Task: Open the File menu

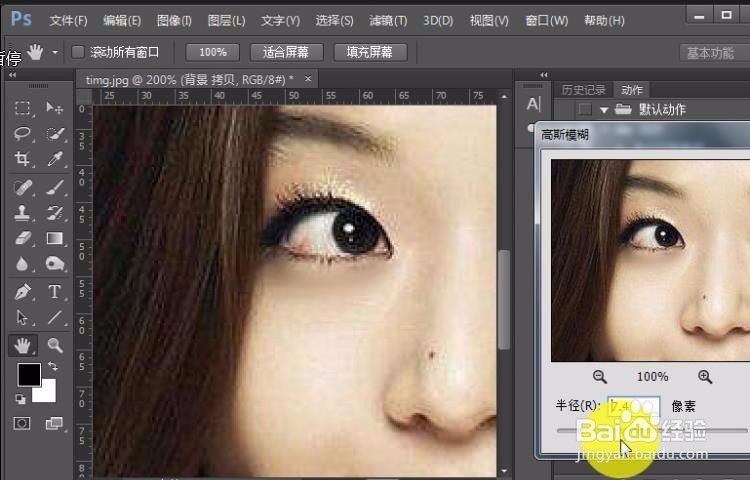Action: pos(68,21)
